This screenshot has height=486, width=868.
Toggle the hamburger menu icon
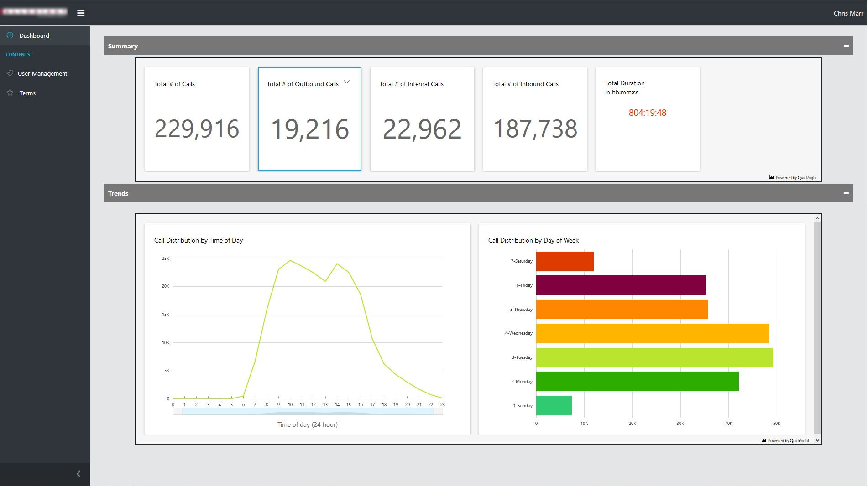(81, 13)
